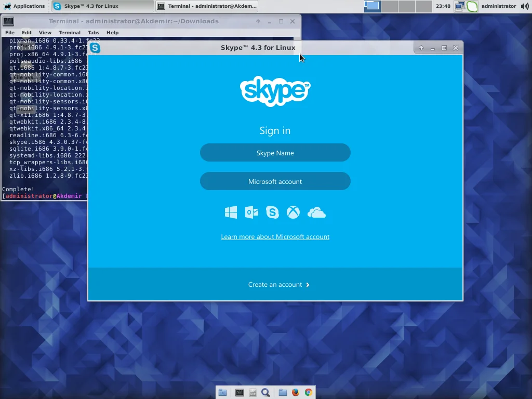This screenshot has height=399, width=532.
Task: Click the "Complete!" line in Terminal
Action: pyautogui.click(x=18, y=189)
